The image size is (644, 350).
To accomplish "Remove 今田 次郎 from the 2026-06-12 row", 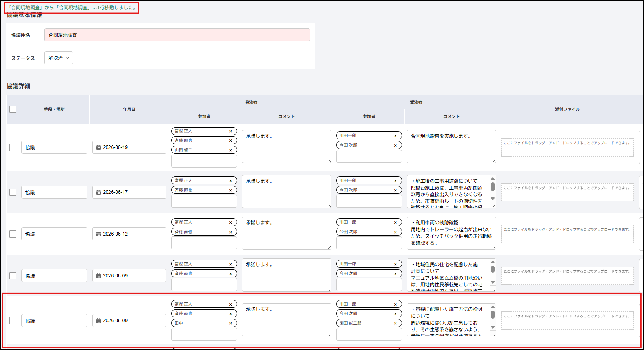I will tap(395, 232).
